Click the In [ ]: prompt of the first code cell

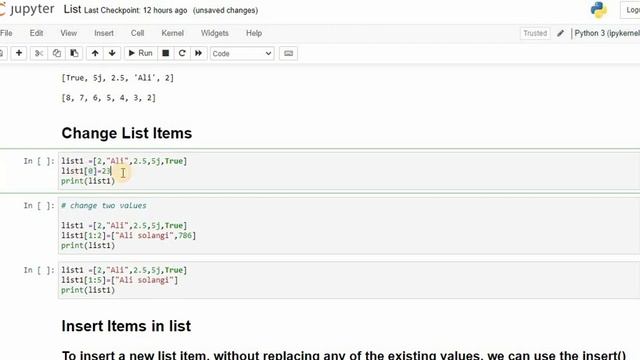coord(39,161)
